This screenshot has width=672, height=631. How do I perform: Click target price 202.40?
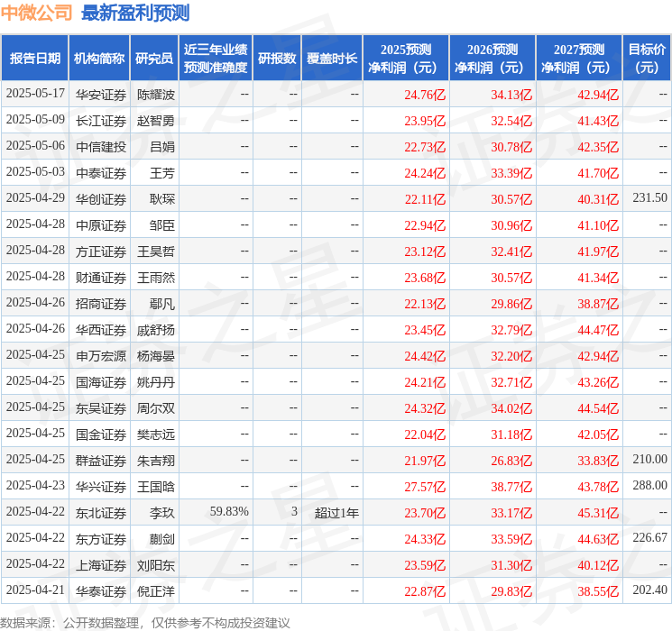[x=649, y=590]
